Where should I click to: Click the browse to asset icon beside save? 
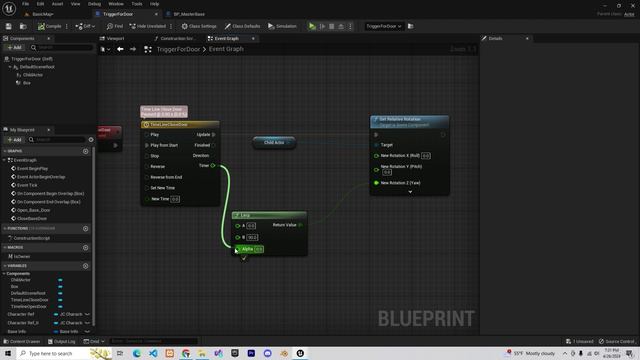pos(23,26)
